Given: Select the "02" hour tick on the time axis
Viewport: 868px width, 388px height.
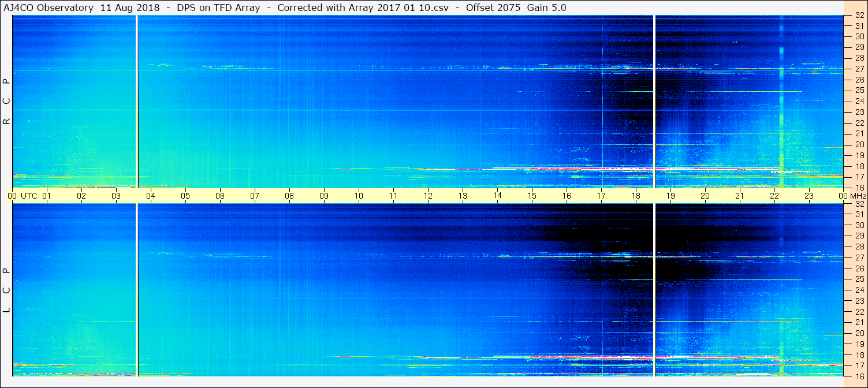Looking at the screenshot, I should pyautogui.click(x=81, y=196).
